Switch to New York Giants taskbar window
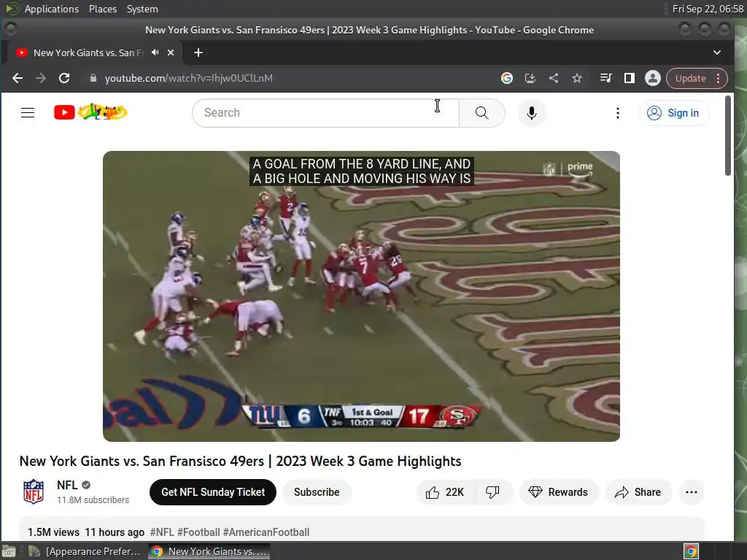 (x=209, y=551)
